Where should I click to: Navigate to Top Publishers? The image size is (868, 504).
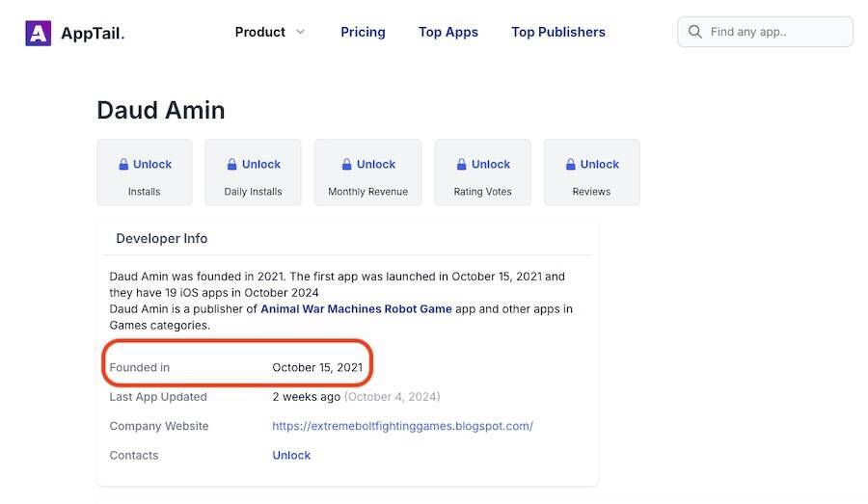558,32
